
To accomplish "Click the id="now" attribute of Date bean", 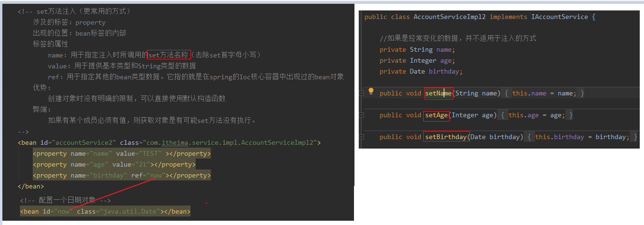I will tap(57, 211).
